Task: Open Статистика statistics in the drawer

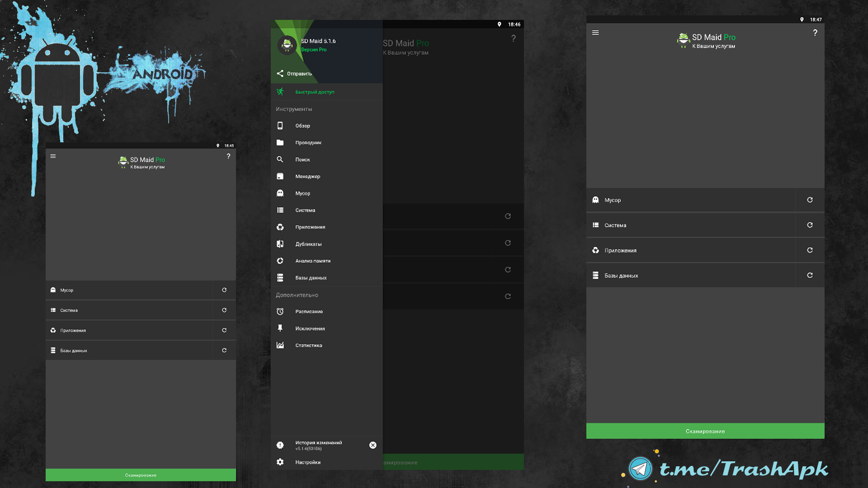Action: click(308, 345)
